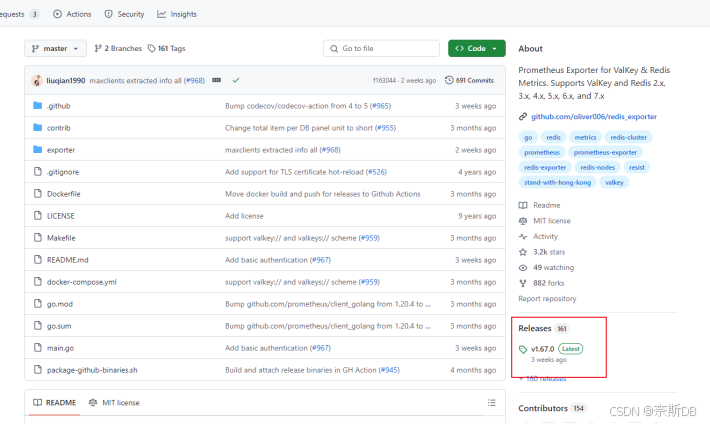
Task: Click the go.mod file icon
Action: point(38,304)
